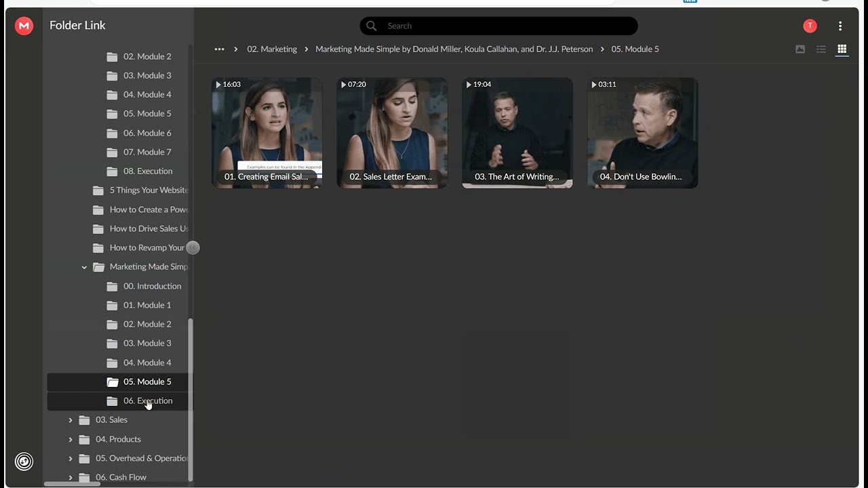Click the red MEGA logo
868x488 pixels.
24,26
